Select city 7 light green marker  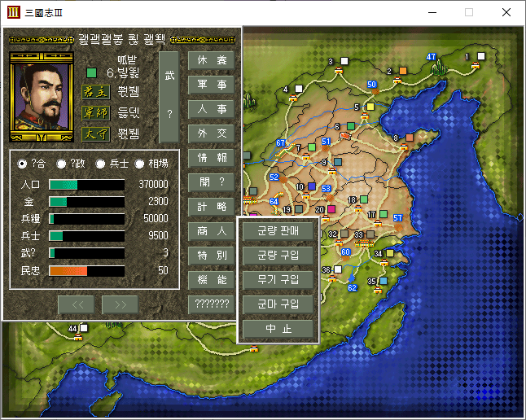(x=312, y=147)
